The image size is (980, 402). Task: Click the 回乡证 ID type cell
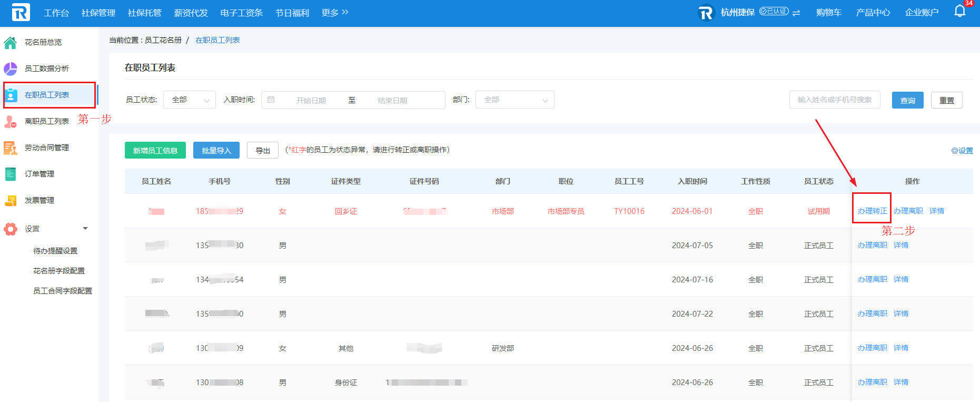(346, 211)
